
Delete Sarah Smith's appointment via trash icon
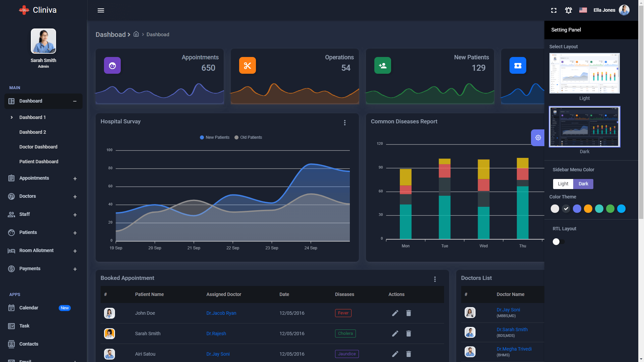pos(409,334)
